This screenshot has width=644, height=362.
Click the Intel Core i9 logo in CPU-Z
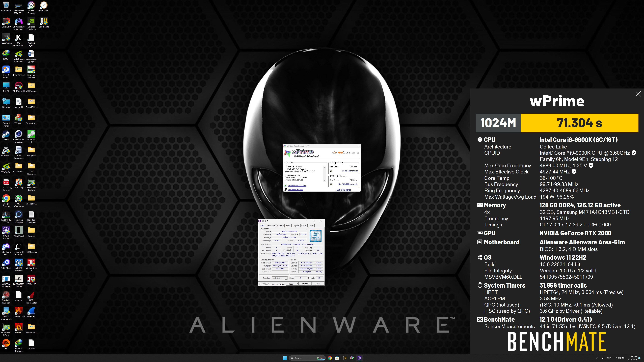pos(315,236)
